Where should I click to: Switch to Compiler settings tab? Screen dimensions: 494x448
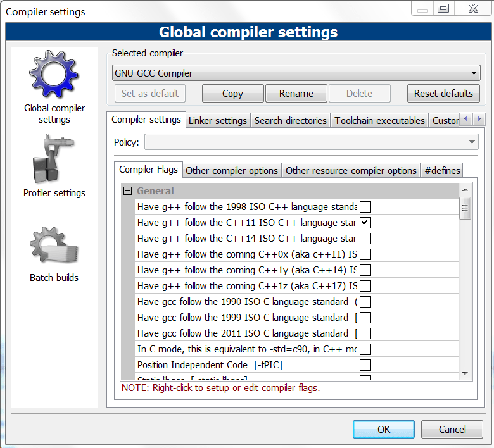pyautogui.click(x=146, y=120)
